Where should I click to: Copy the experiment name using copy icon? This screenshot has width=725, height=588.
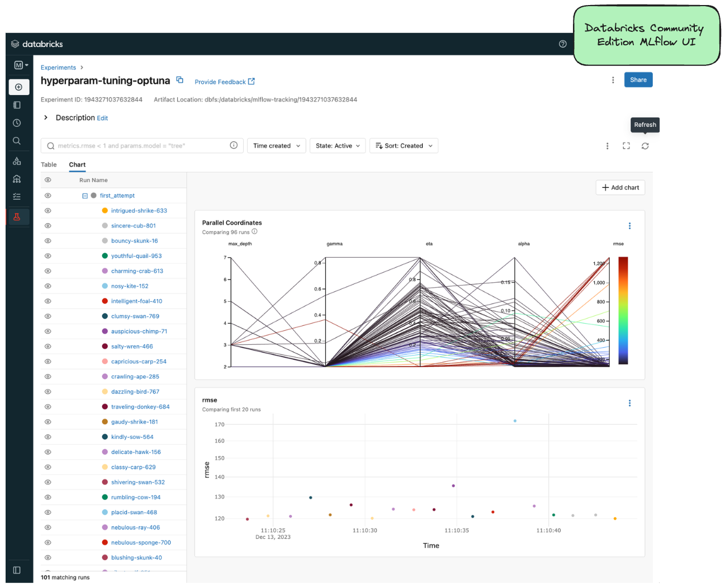180,80
